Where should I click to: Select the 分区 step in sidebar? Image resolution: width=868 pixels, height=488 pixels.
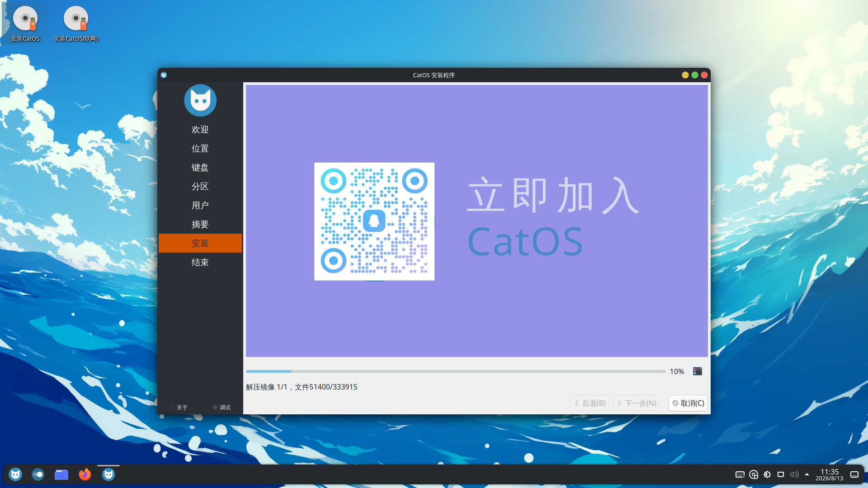pyautogui.click(x=200, y=187)
